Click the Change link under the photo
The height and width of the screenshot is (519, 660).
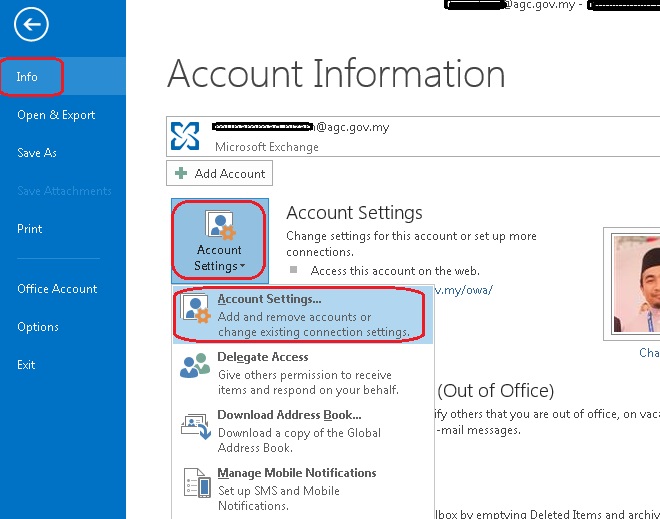649,353
